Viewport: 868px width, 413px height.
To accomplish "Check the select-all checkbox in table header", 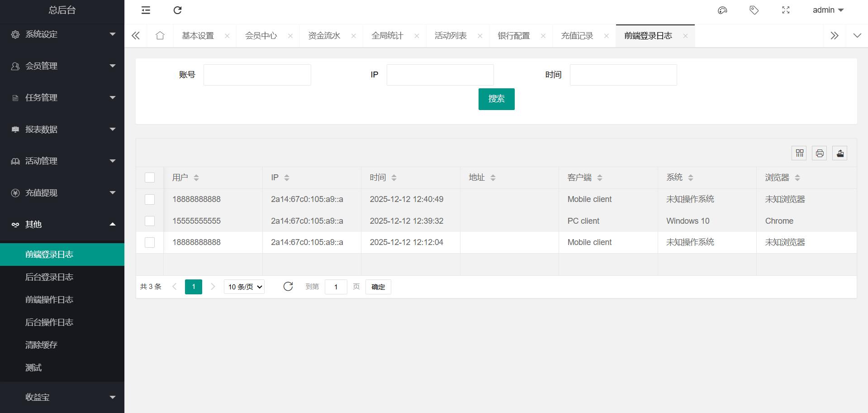I will (150, 178).
